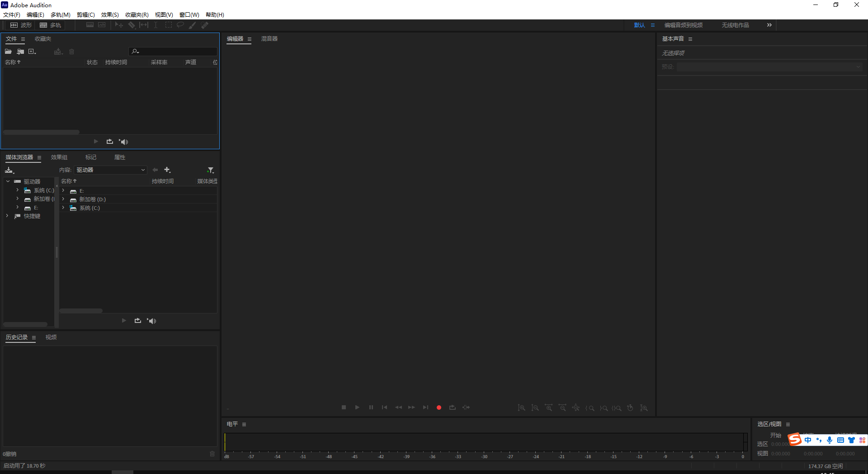Select the time selection tool

tap(156, 25)
